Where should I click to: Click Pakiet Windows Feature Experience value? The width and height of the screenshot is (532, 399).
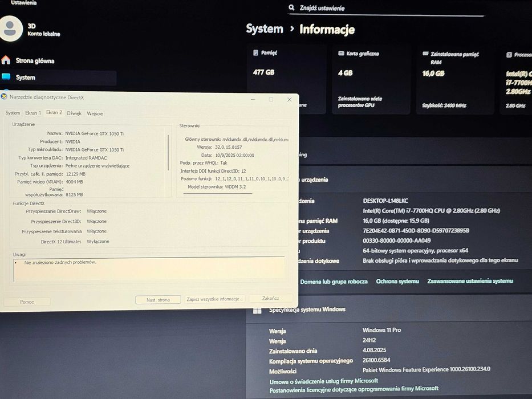click(426, 369)
